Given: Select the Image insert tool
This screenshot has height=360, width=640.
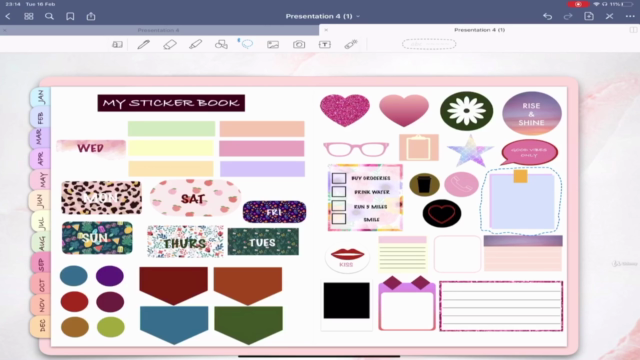Looking at the screenshot, I should [x=273, y=44].
